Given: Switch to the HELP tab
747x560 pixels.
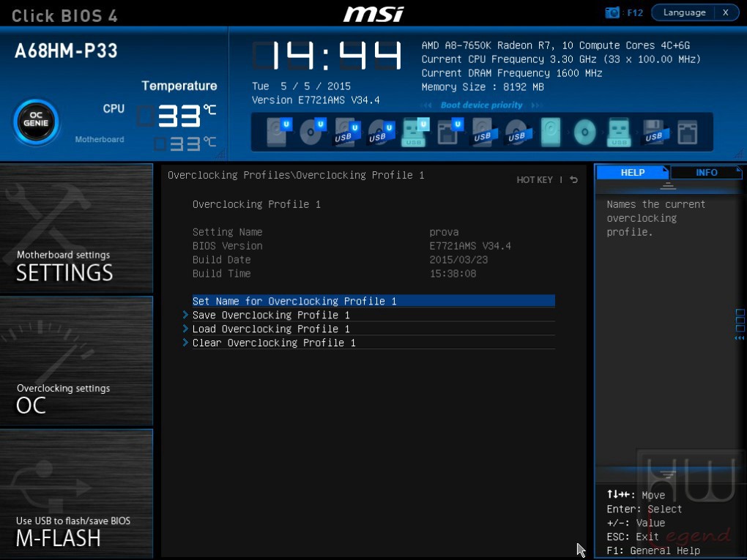Looking at the screenshot, I should [632, 172].
